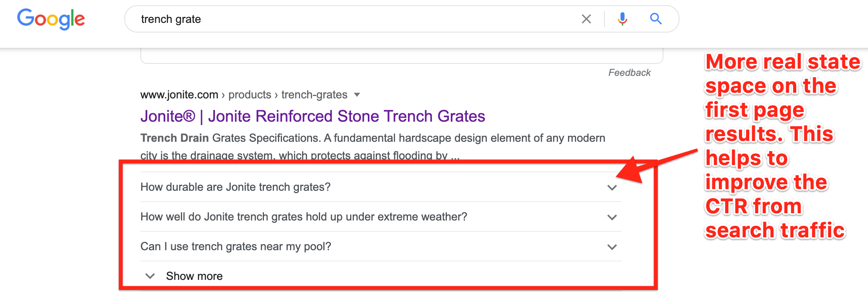Clear the search box with X icon
This screenshot has width=868, height=304.
[586, 19]
